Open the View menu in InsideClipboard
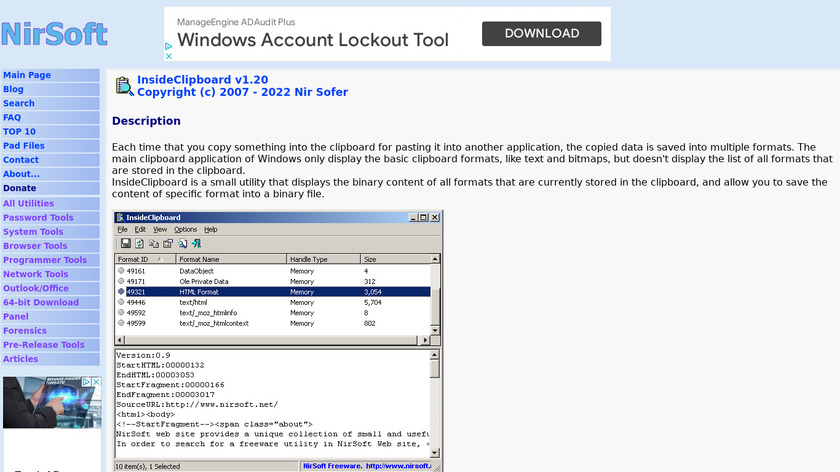The height and width of the screenshot is (472, 840). 160,229
